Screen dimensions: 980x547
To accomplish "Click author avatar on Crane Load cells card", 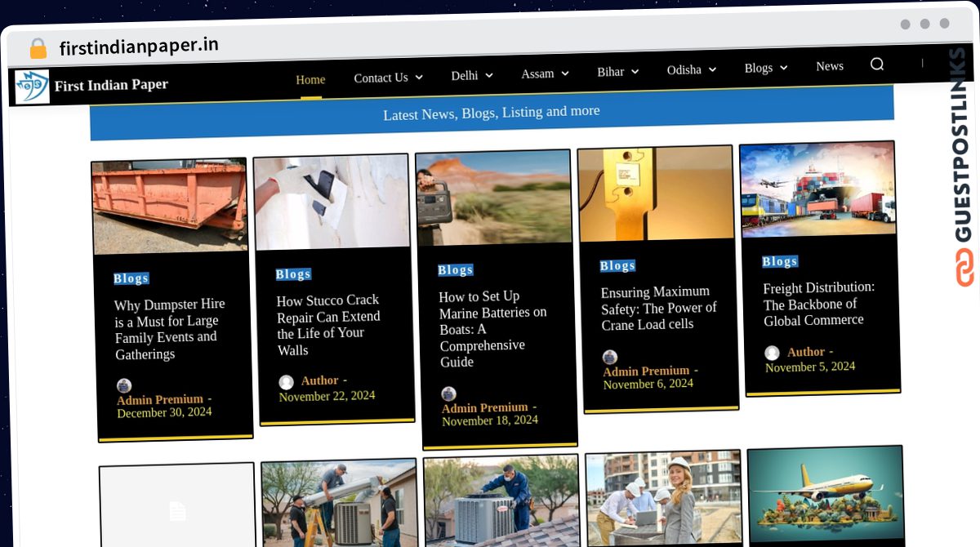I will 610,357.
